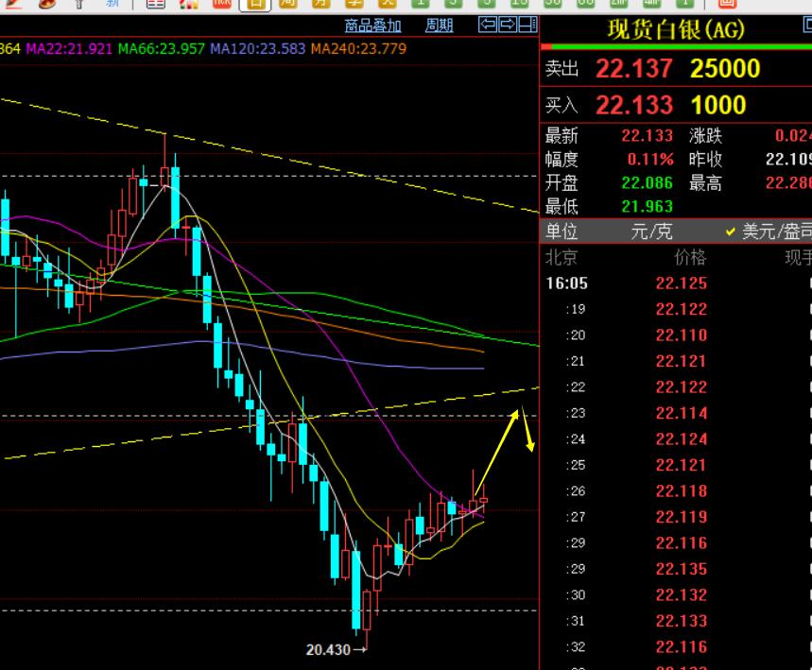Toggle the split-window layout icon
Viewport: 812px width, 670px height.
[x=527, y=25]
